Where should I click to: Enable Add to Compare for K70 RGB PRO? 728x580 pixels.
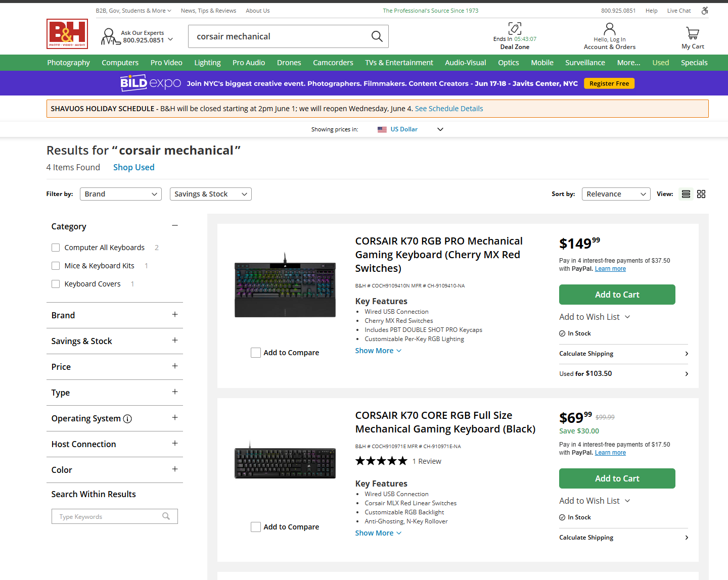tap(256, 353)
